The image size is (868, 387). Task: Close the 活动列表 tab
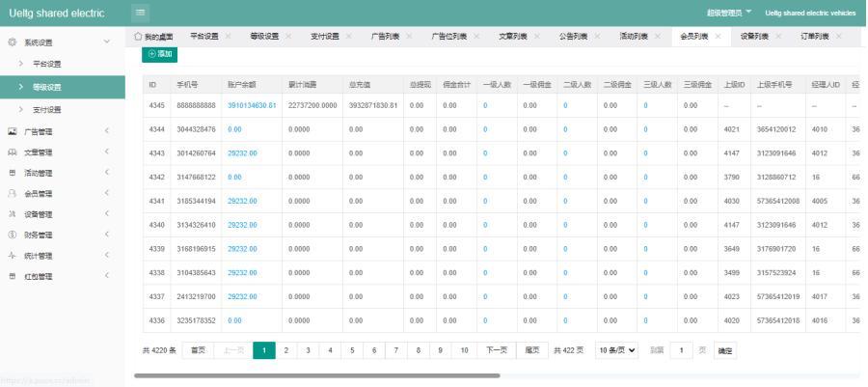click(x=658, y=37)
